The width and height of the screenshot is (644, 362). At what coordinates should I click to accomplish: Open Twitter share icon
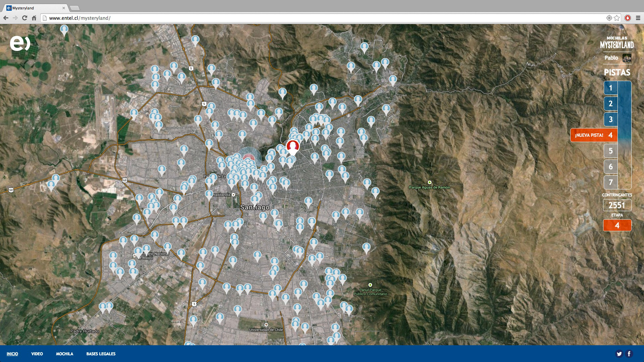[619, 354]
